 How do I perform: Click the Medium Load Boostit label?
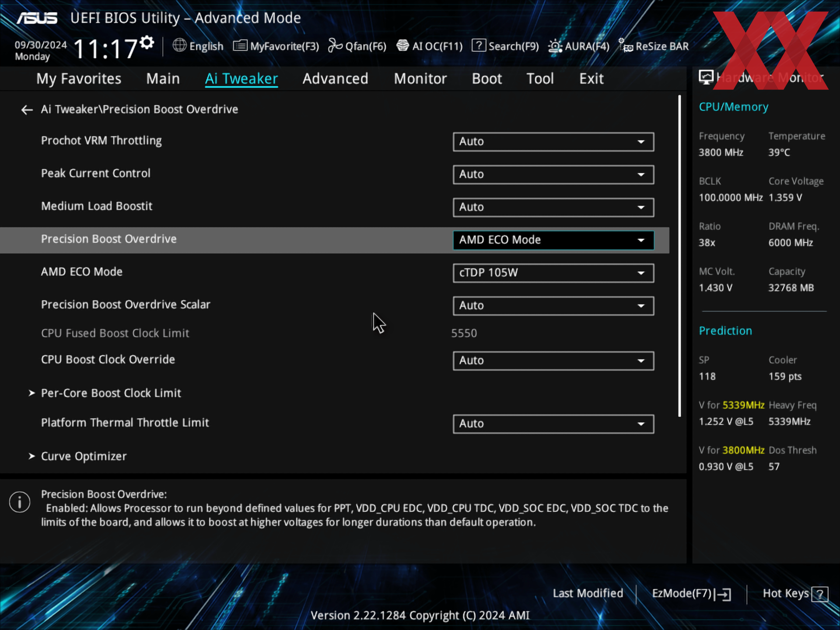tap(97, 206)
